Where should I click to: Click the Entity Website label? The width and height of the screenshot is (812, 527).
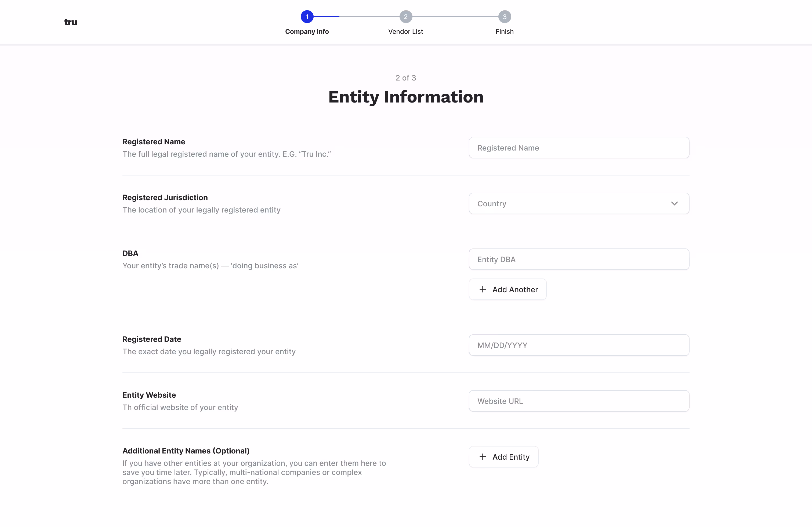pos(149,395)
